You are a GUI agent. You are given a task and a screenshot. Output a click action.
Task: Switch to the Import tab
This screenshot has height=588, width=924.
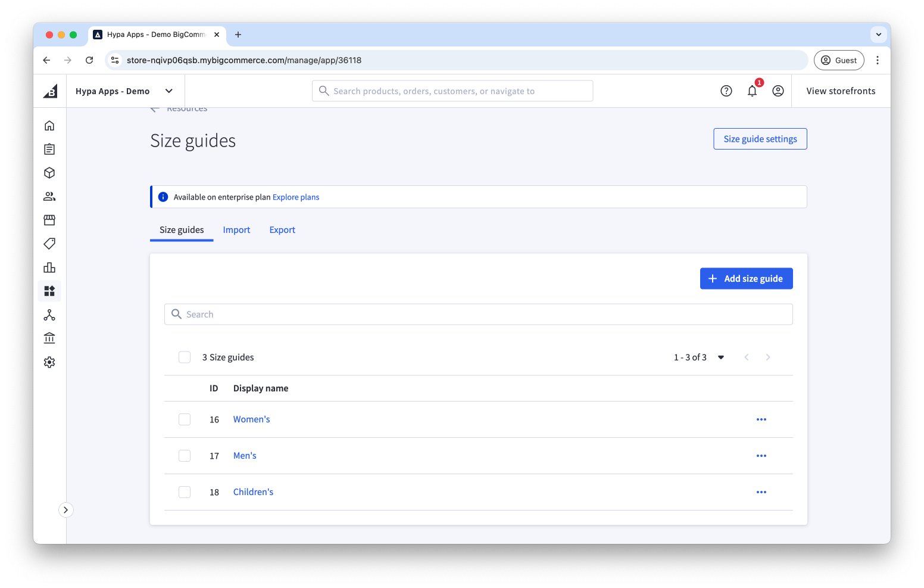236,230
